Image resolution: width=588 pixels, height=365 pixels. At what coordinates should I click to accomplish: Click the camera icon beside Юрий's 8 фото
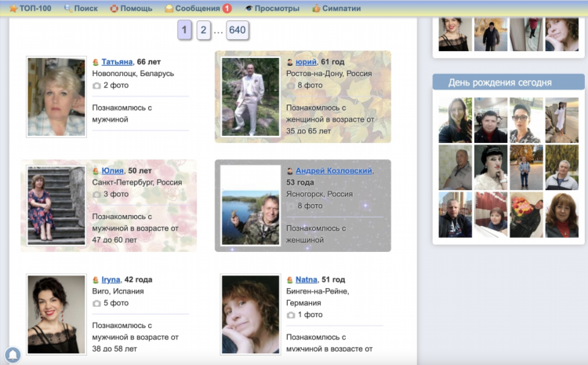(x=291, y=86)
